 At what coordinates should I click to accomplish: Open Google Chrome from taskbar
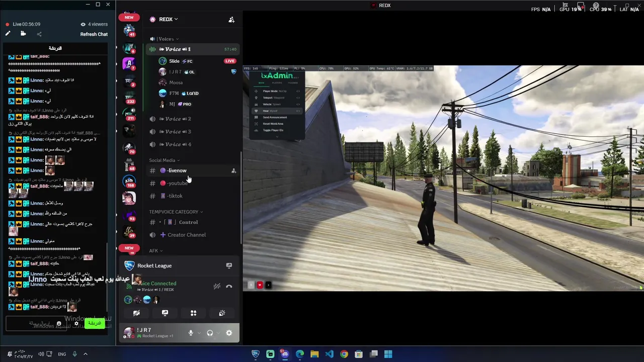click(344, 354)
